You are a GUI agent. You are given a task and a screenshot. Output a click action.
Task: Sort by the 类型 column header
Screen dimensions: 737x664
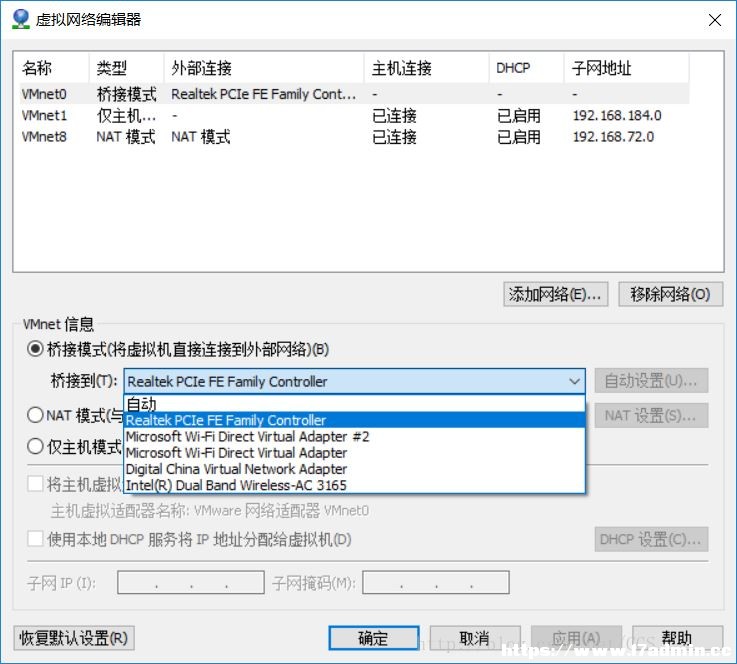pos(126,68)
